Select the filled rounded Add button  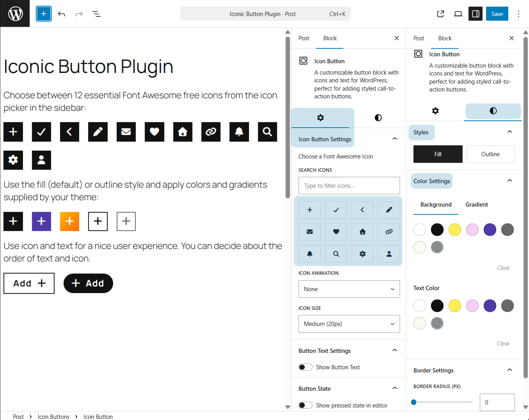point(88,283)
